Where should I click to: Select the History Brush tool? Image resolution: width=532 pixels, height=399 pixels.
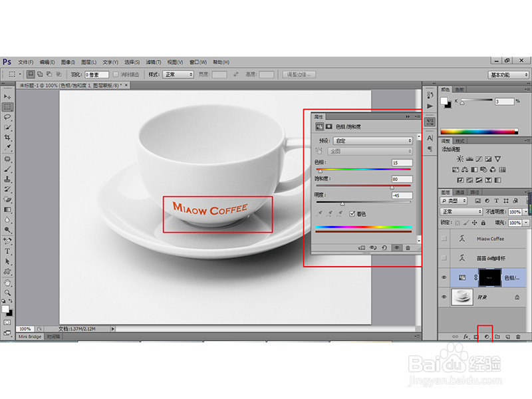tap(7, 190)
